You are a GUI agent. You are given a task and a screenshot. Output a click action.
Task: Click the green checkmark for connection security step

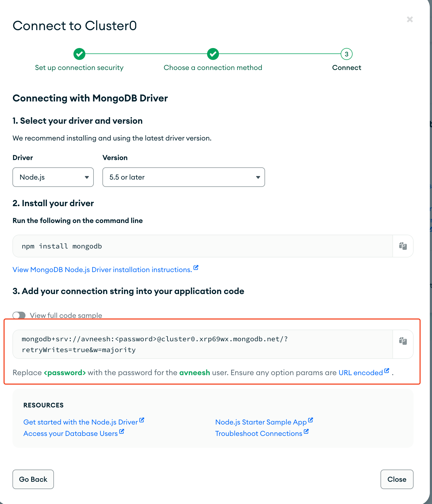point(79,54)
